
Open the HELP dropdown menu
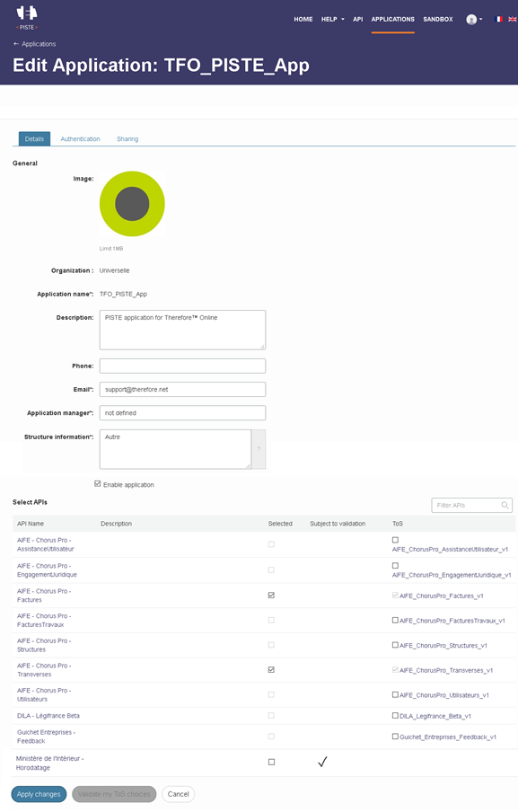coord(329,19)
